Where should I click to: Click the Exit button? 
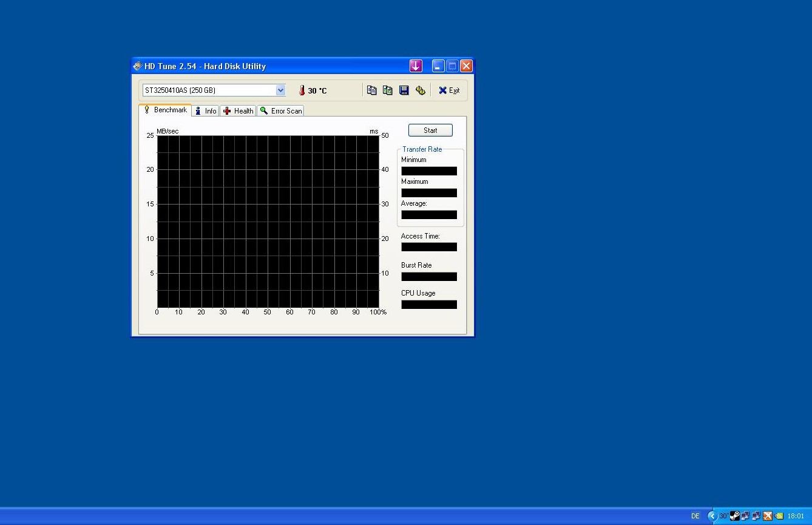tap(449, 90)
